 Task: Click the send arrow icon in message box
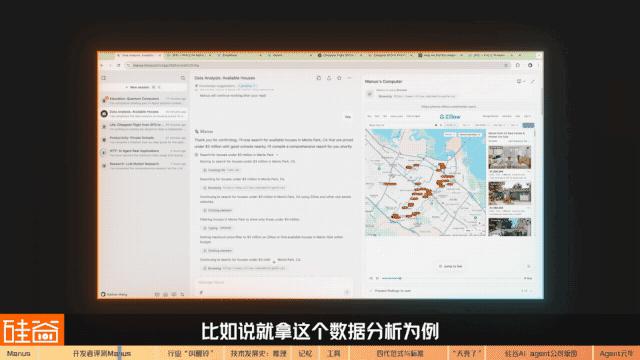(347, 292)
